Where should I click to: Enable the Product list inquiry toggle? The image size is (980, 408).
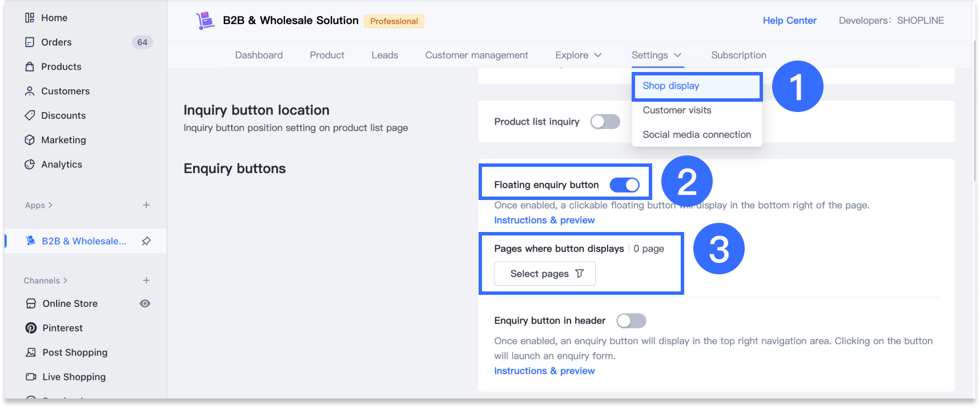[605, 122]
